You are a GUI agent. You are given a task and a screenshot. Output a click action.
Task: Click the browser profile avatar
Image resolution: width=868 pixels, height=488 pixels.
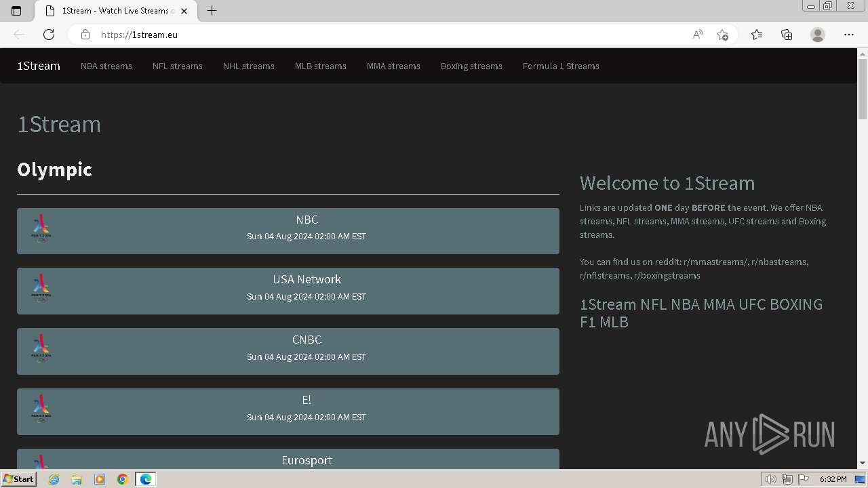pyautogui.click(x=818, y=35)
